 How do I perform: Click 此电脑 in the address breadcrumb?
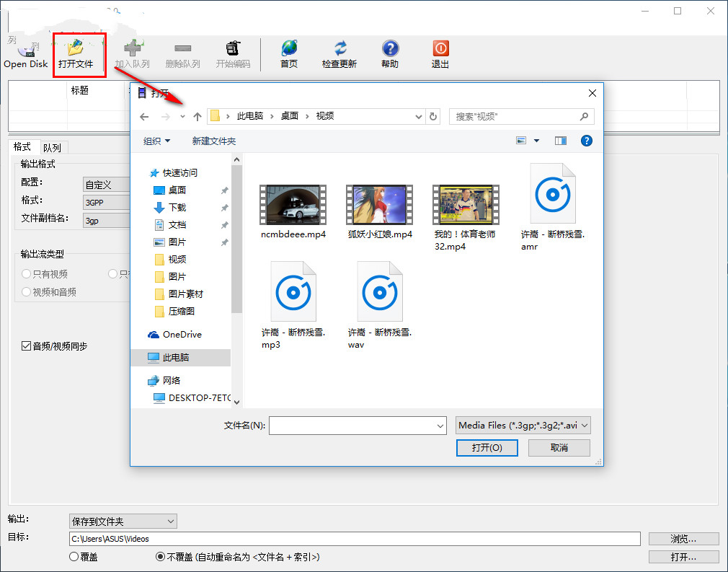point(250,116)
